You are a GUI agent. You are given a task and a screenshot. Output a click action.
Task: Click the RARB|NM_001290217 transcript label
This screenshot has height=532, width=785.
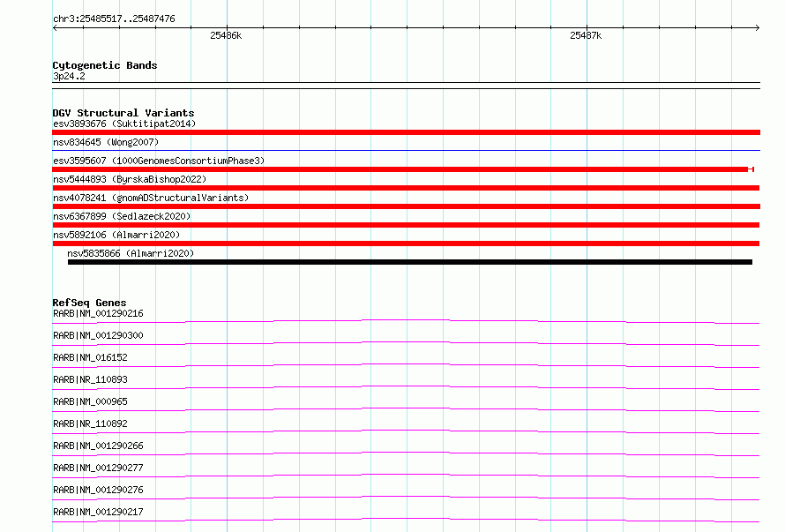click(98, 512)
